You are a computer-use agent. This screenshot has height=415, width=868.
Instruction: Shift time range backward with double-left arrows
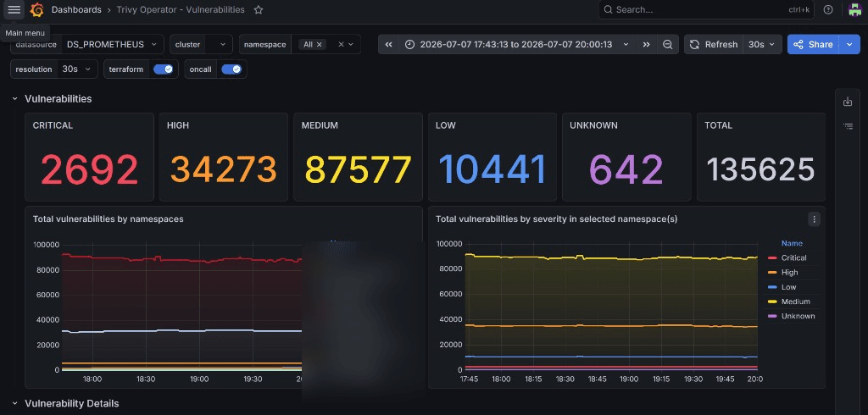(x=388, y=44)
